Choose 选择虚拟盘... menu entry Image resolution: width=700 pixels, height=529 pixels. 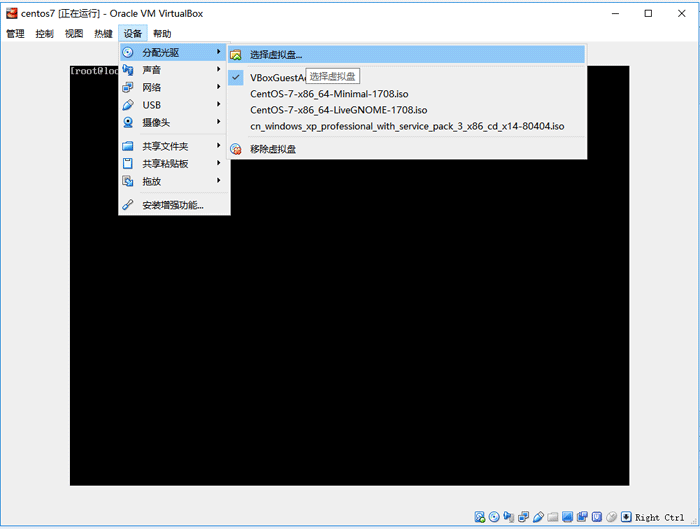point(406,55)
